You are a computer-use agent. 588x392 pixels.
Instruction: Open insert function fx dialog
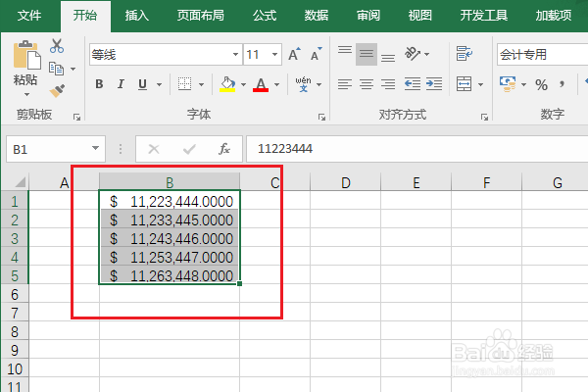click(x=223, y=149)
